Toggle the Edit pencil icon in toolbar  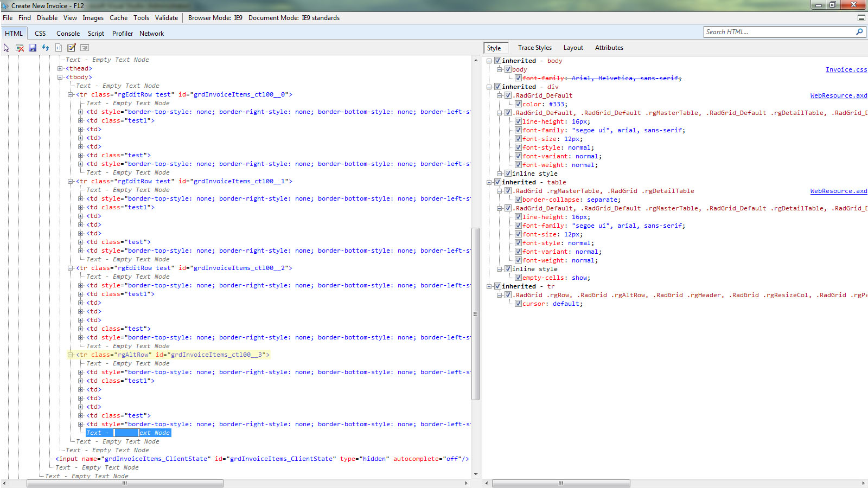pos(72,48)
